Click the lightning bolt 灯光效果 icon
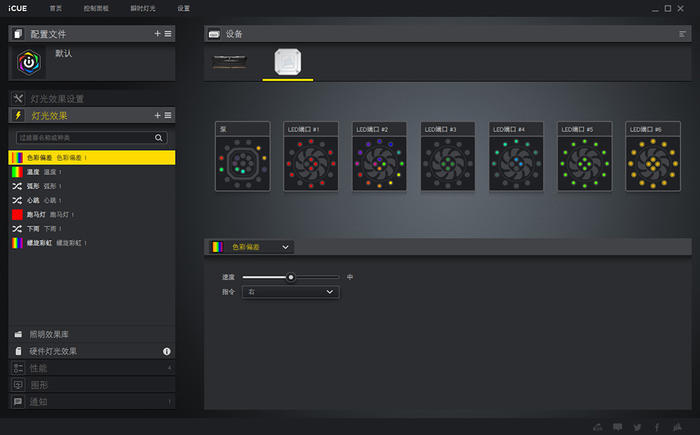700x435 pixels. coord(18,115)
